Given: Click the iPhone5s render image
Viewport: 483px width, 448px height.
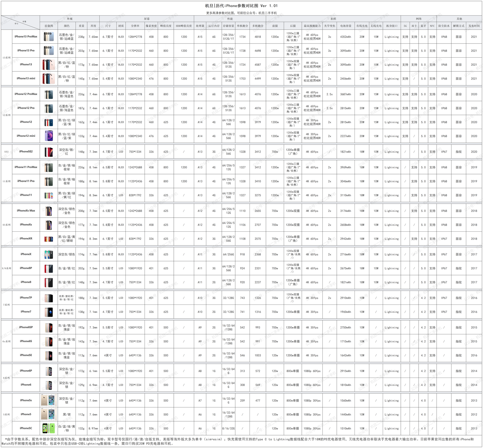Looking at the screenshot, I should [48, 400].
